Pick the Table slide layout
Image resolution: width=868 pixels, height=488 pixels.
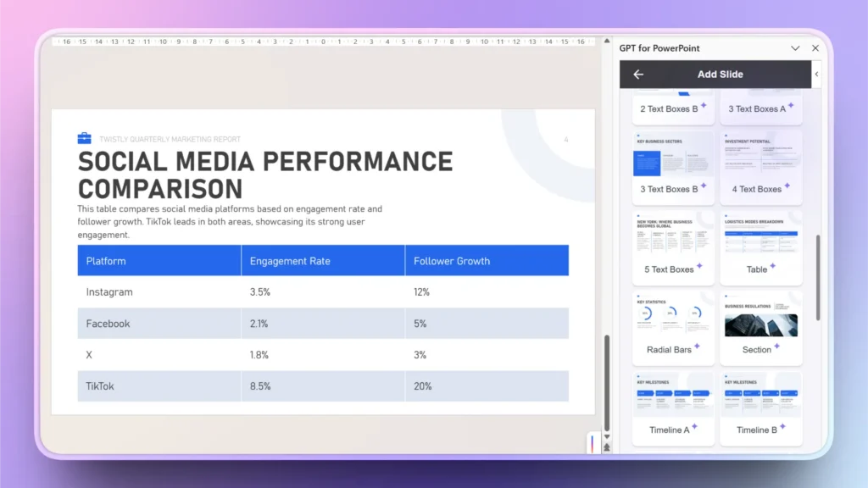761,248
